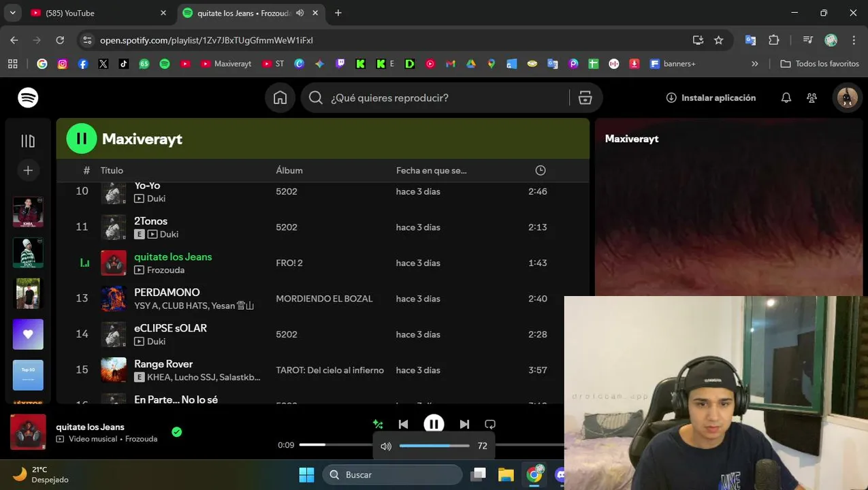Image resolution: width=868 pixels, height=490 pixels.
Task: Open the Liked Songs heart tile
Action: click(28, 334)
